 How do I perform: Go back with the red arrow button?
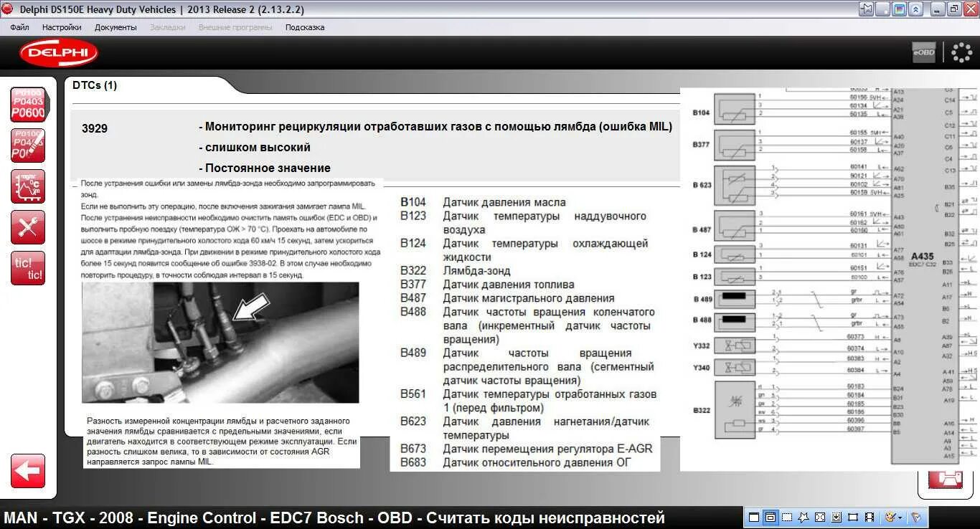pyautogui.click(x=28, y=471)
